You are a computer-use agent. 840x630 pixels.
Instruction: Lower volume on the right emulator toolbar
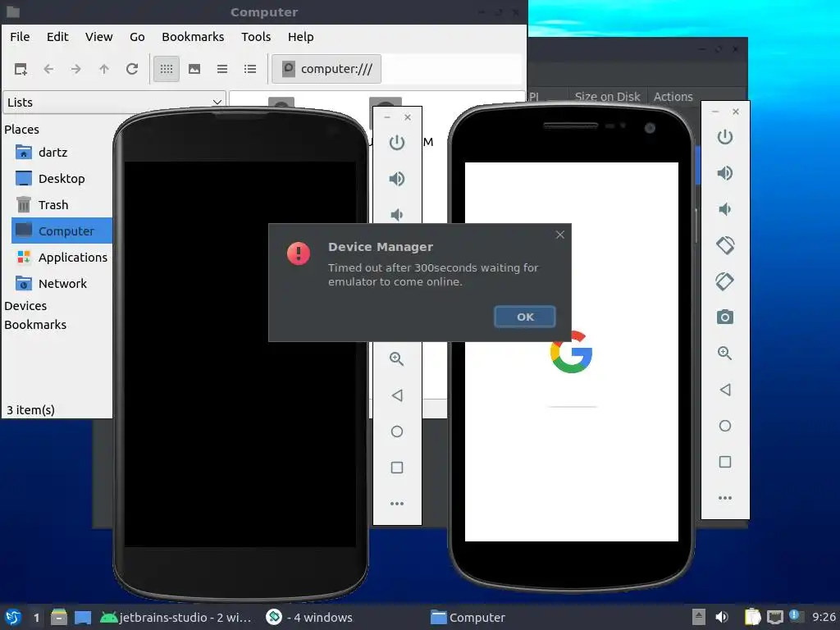[x=725, y=209]
